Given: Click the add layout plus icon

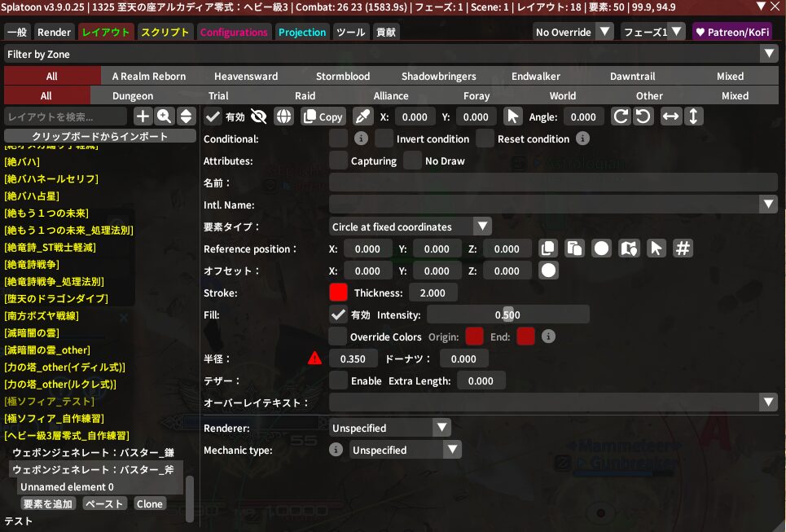Looking at the screenshot, I should [x=143, y=117].
